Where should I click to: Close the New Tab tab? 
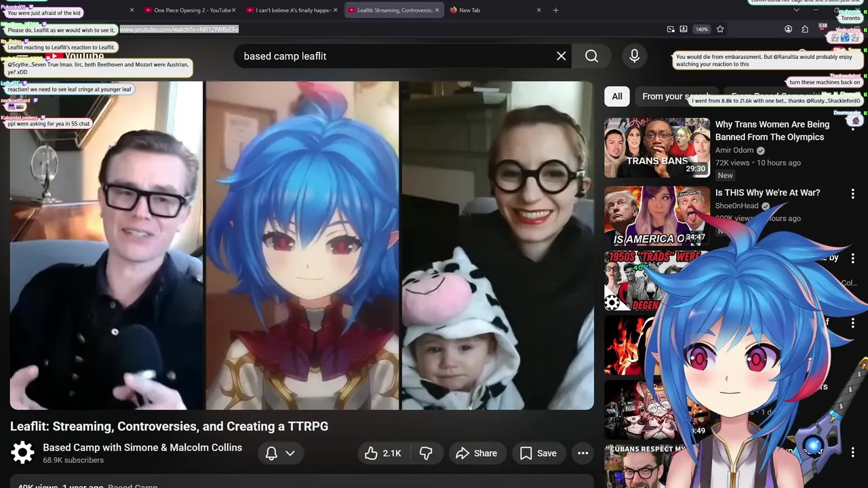click(x=539, y=10)
